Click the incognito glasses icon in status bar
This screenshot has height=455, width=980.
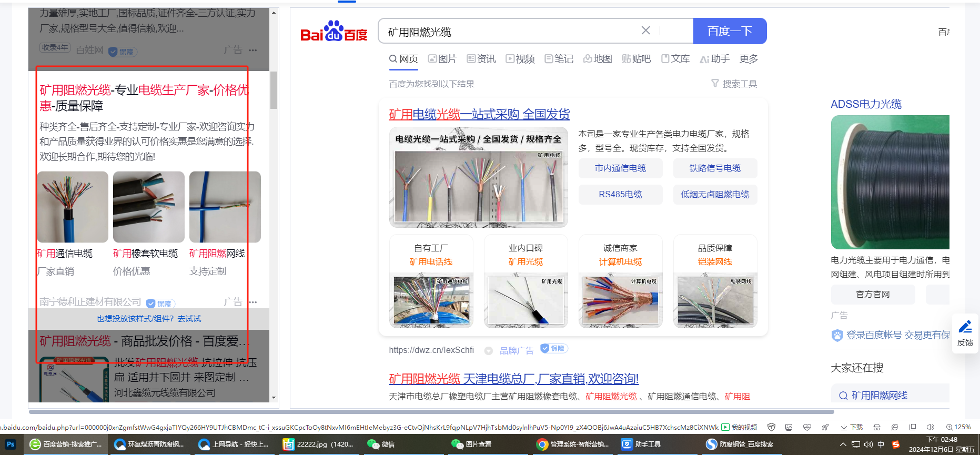coord(876,427)
